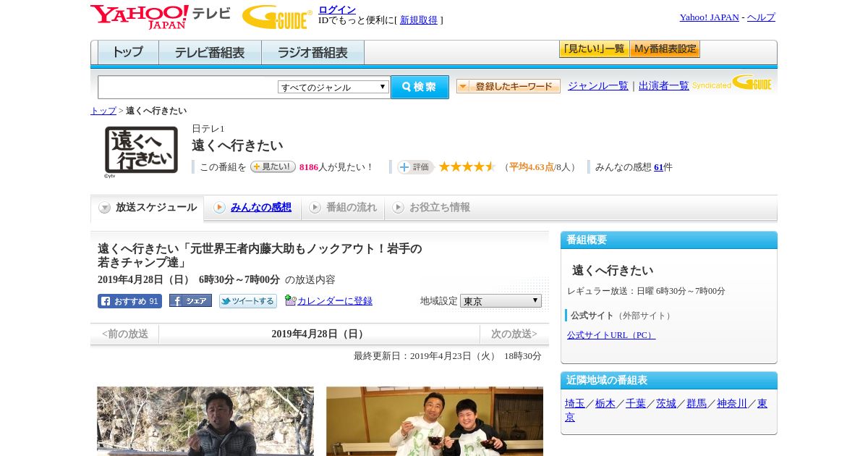Open the 地域設定 東京 region dropdown
Image resolution: width=868 pixels, height=456 pixels.
tap(501, 301)
